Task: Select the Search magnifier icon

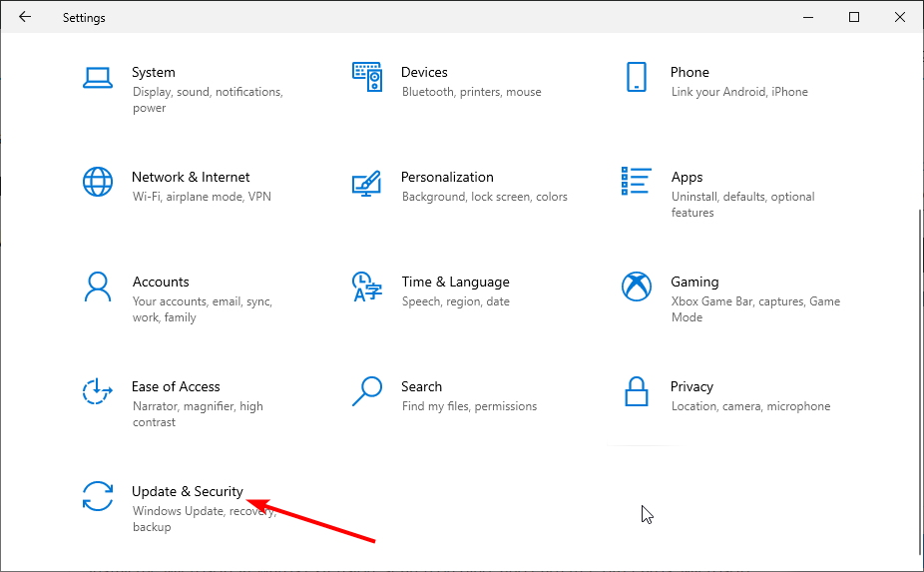Action: (x=366, y=391)
